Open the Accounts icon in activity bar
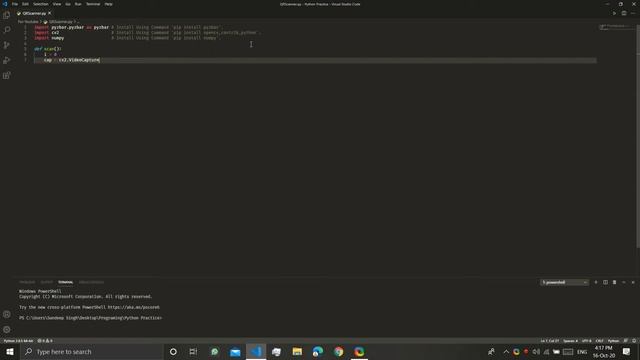This screenshot has width=640, height=360. [7, 314]
